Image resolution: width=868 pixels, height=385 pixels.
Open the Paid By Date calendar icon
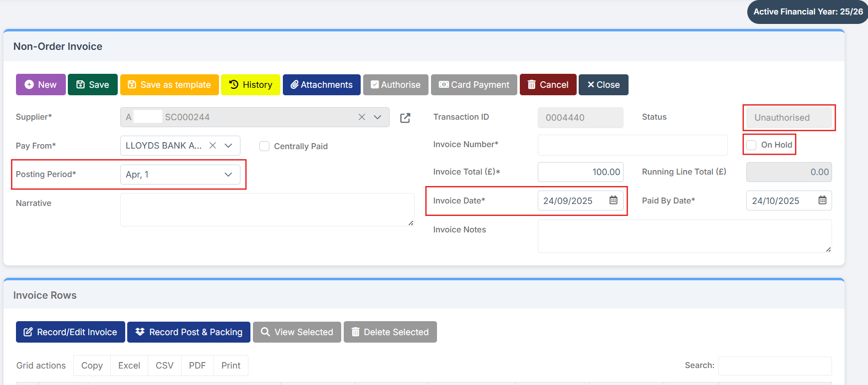click(x=822, y=200)
